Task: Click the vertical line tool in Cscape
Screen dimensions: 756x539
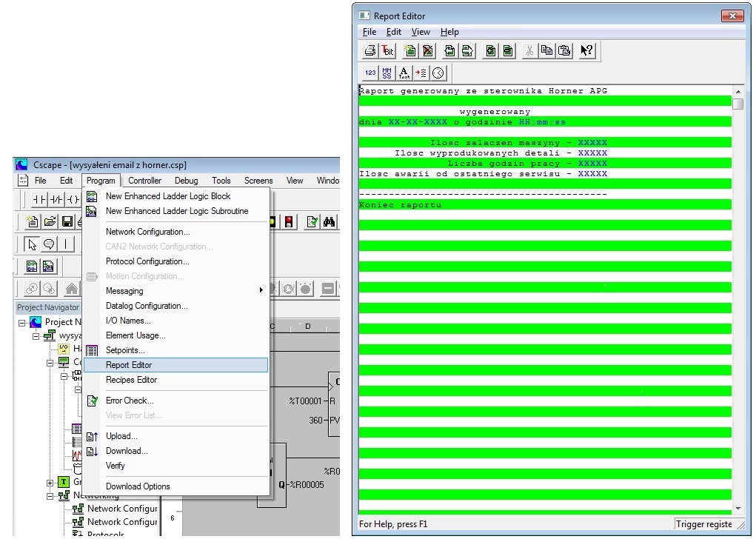Action: coord(66,244)
